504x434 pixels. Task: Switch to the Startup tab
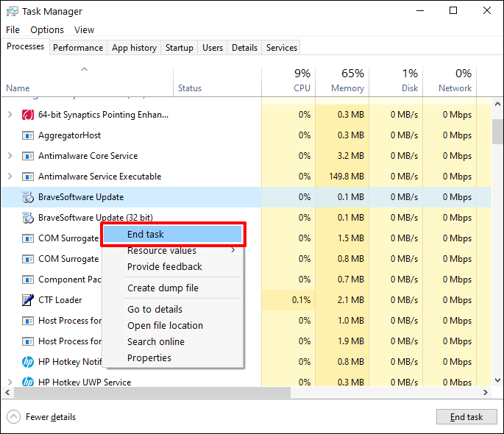(x=180, y=48)
